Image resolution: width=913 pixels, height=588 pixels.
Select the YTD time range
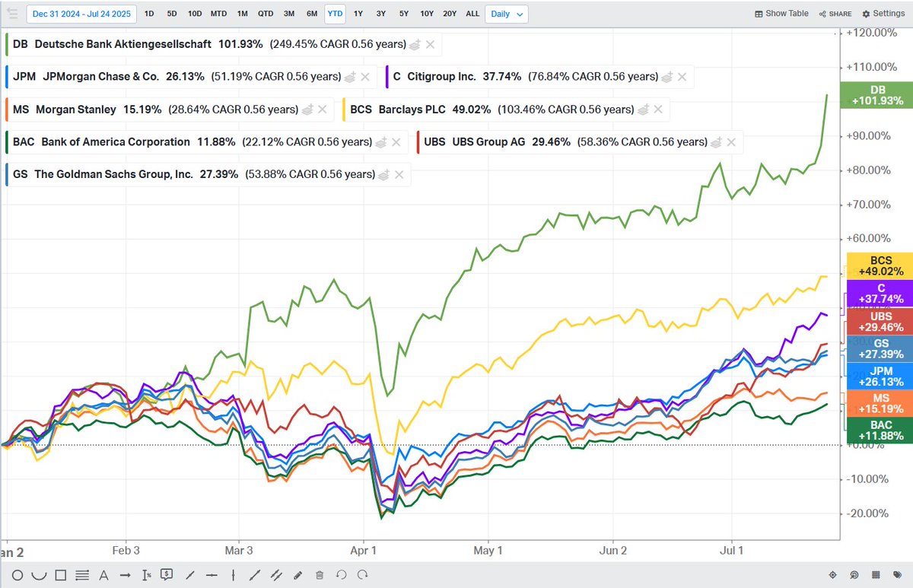(x=335, y=14)
